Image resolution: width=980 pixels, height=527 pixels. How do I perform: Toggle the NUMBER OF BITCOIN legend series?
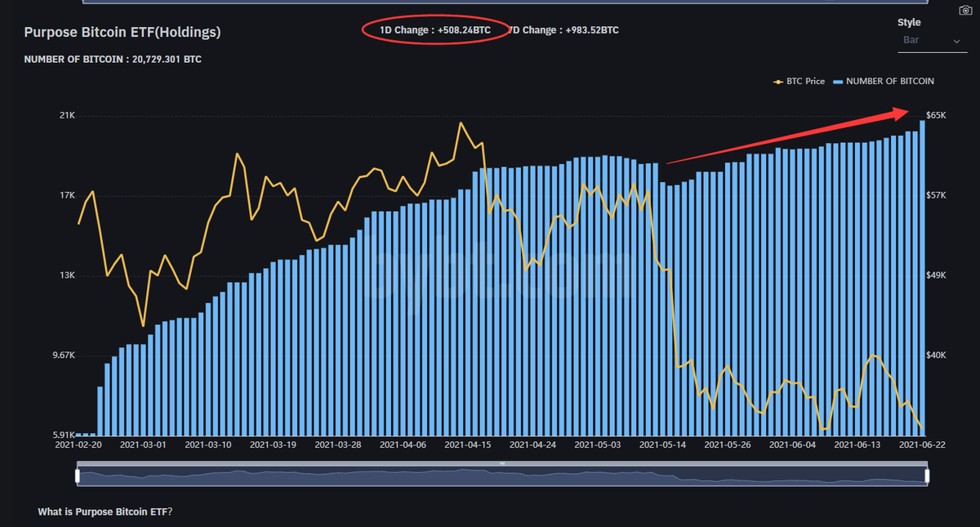(x=883, y=82)
